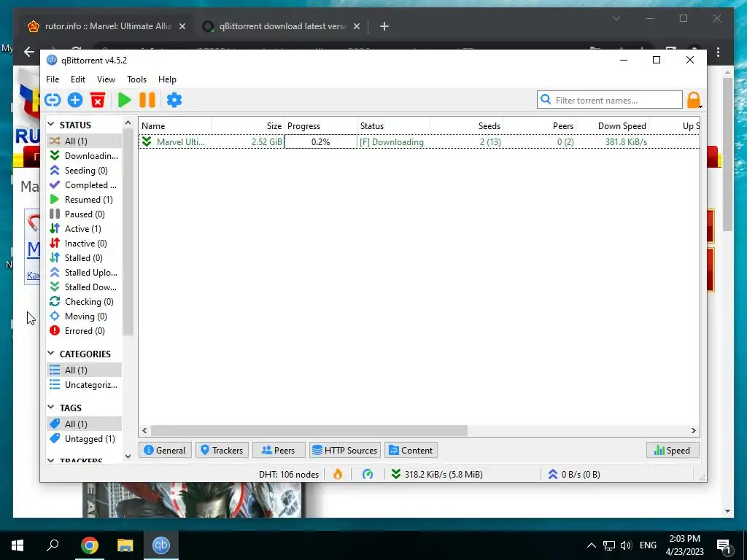
Task: Click the sidebar scroll down arrow
Action: coord(128,456)
